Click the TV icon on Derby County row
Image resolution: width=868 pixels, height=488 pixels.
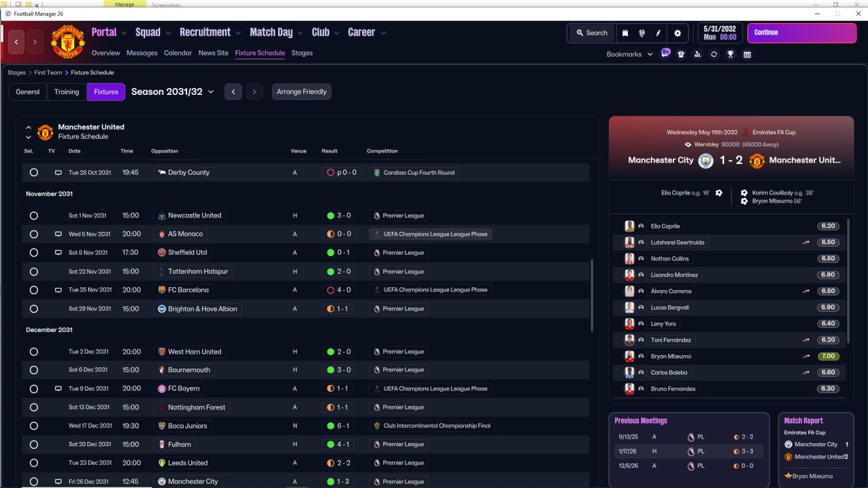coord(58,173)
